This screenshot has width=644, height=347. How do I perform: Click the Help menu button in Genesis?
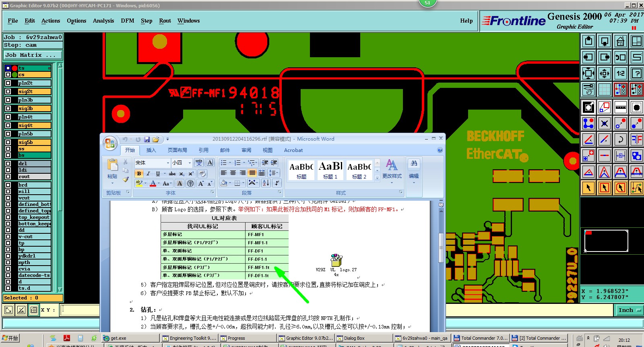tap(466, 21)
